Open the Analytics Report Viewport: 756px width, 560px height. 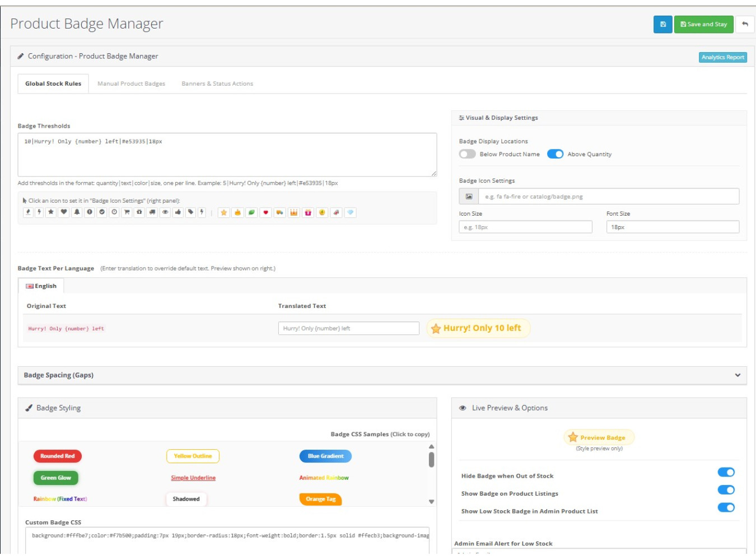[x=722, y=57]
